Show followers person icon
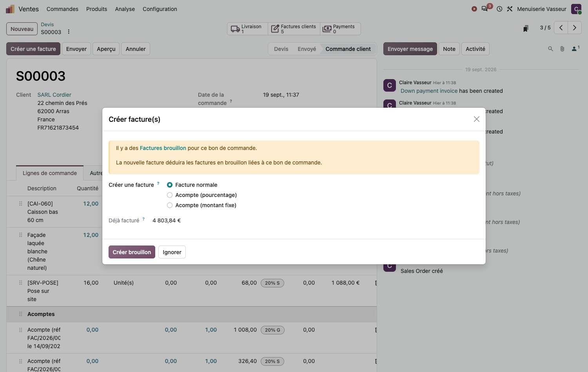The width and height of the screenshot is (588, 372). click(x=575, y=49)
